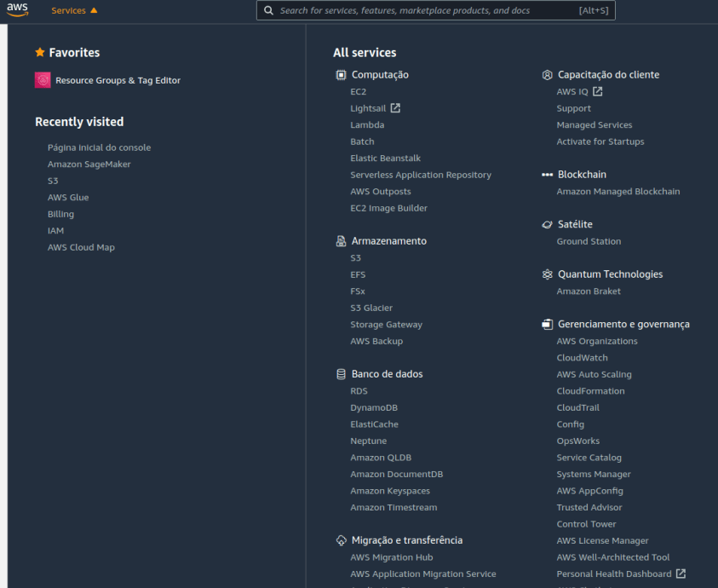Open EC2 under Computação

358,92
